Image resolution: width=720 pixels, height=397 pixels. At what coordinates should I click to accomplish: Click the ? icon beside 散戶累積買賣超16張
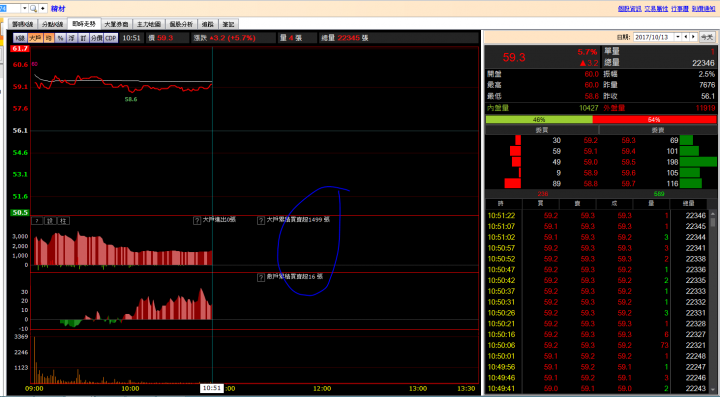point(261,278)
